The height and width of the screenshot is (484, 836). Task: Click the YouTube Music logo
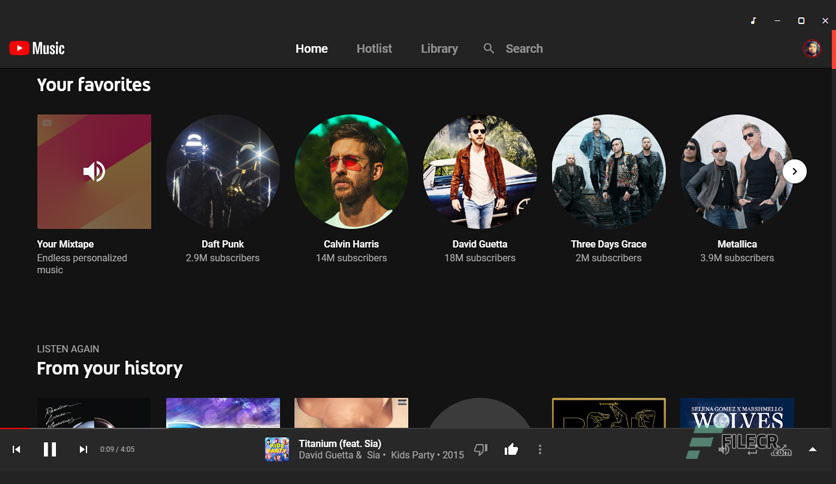point(37,49)
